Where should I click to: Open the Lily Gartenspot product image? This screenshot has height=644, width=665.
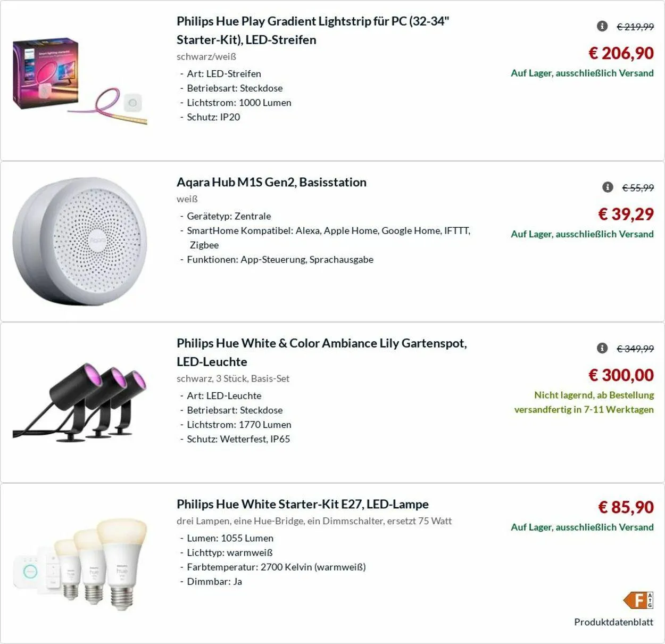[x=80, y=402]
